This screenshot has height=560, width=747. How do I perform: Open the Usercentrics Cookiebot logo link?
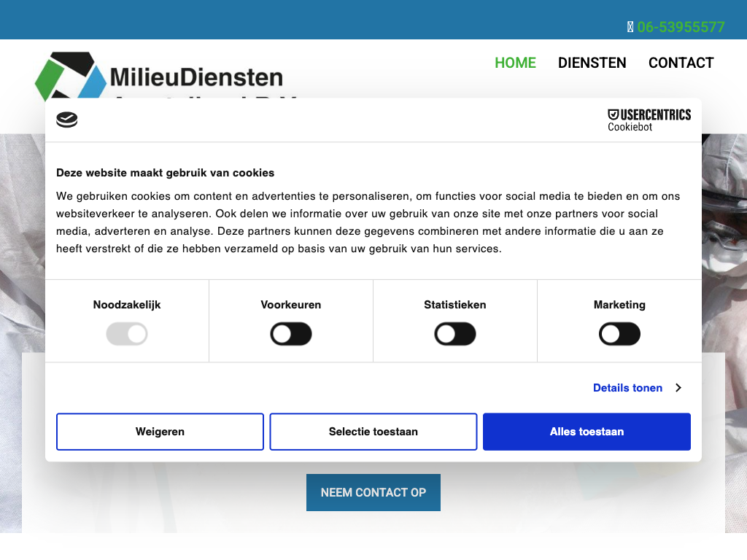pos(649,120)
